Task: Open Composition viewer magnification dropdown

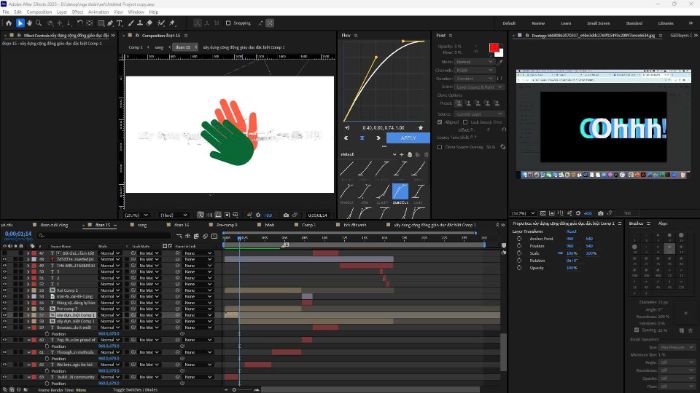Action: coord(136,215)
